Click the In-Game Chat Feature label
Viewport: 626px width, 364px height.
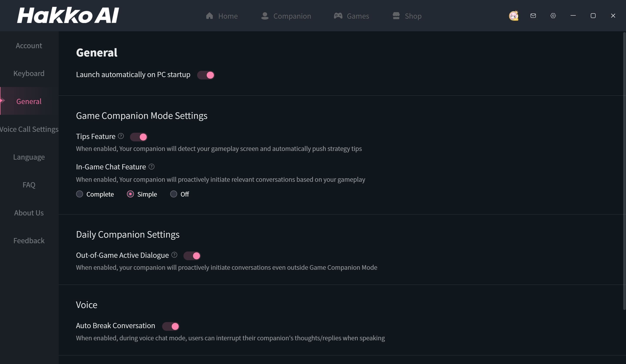(111, 167)
